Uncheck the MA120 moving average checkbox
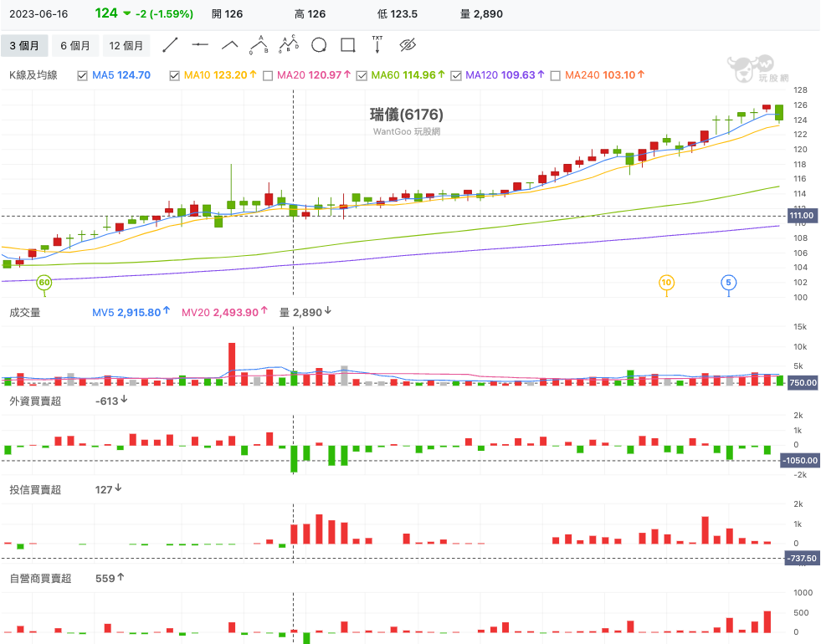821x644 pixels. (456, 76)
